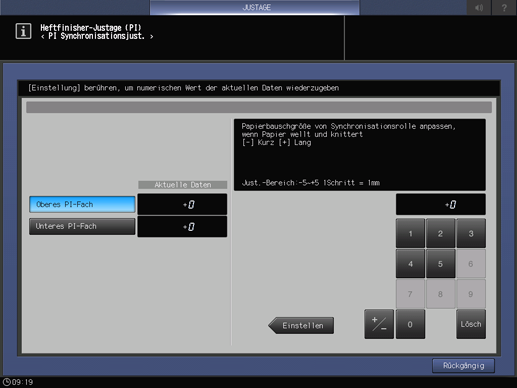Tap the Rückgängig button

pos(463,366)
